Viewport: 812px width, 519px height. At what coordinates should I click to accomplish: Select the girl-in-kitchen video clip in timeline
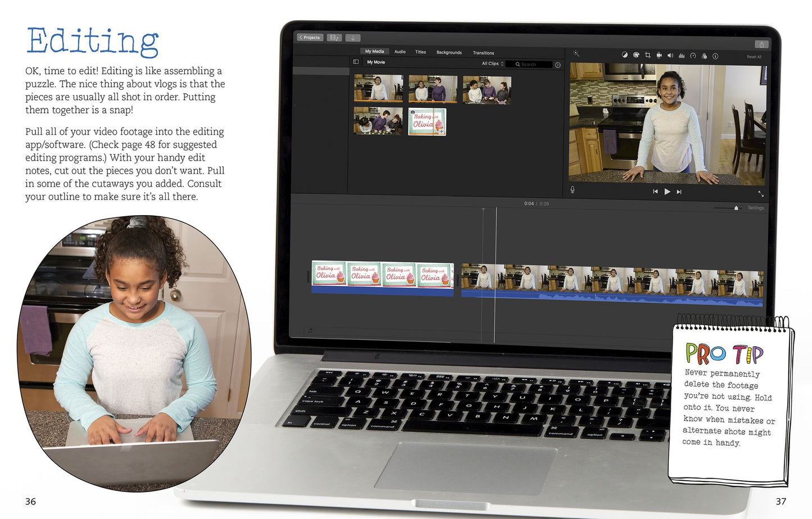coord(612,285)
